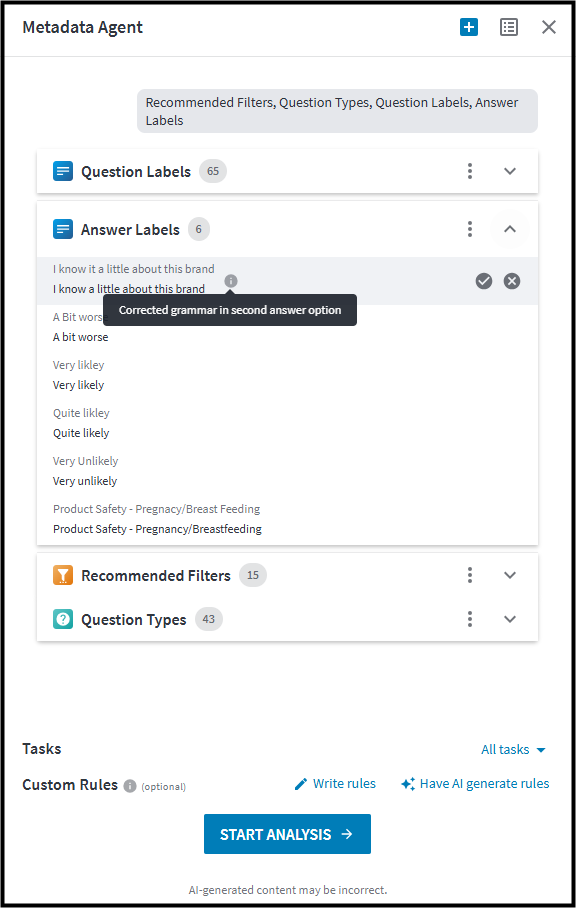Image resolution: width=576 pixels, height=908 pixels.
Task: Expand the Recommended Filters section
Action: point(509,575)
